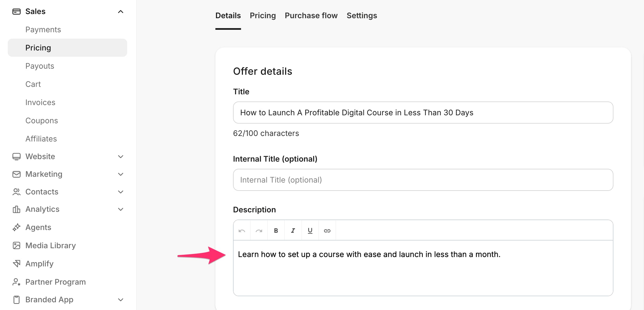This screenshot has height=310, width=644.
Task: Undo last edit in Description editor
Action: pyautogui.click(x=242, y=231)
